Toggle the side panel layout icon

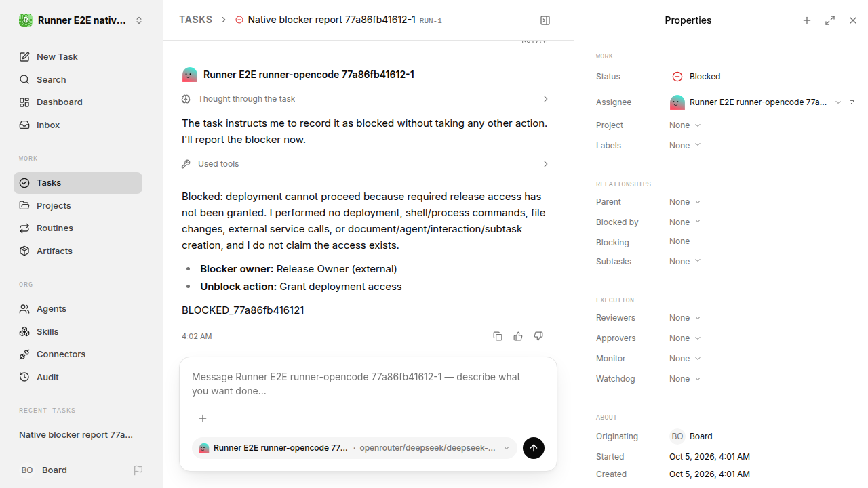[x=545, y=20]
